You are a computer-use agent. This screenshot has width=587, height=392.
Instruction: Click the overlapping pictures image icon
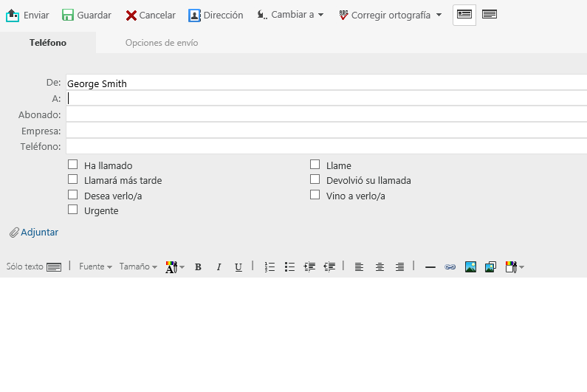[490, 267]
